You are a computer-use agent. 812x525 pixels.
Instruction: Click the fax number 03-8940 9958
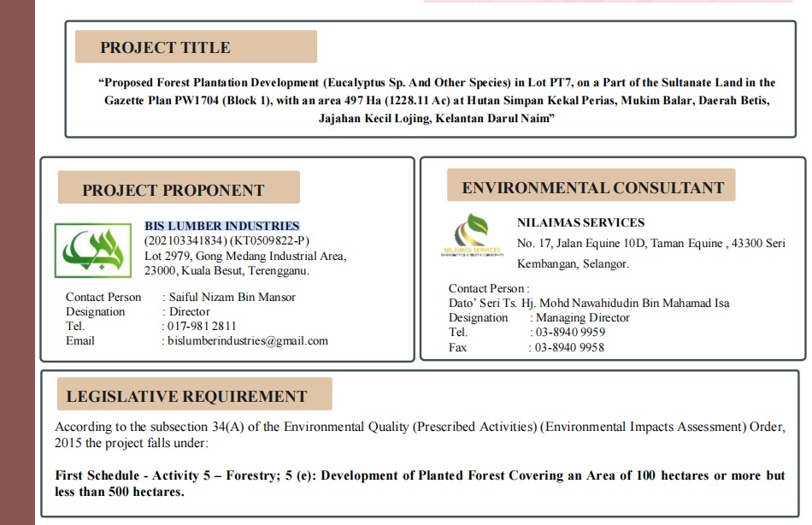(x=569, y=347)
